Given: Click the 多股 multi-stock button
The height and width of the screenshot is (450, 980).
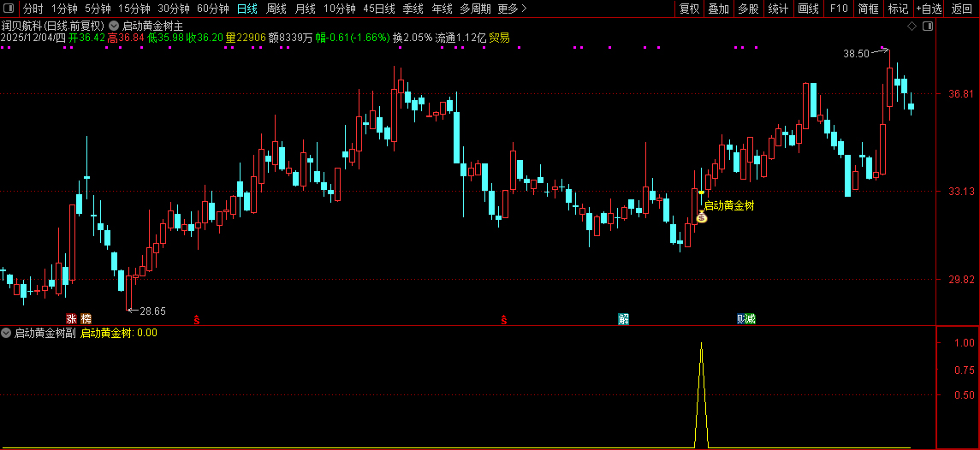Looking at the screenshot, I should click(x=748, y=9).
